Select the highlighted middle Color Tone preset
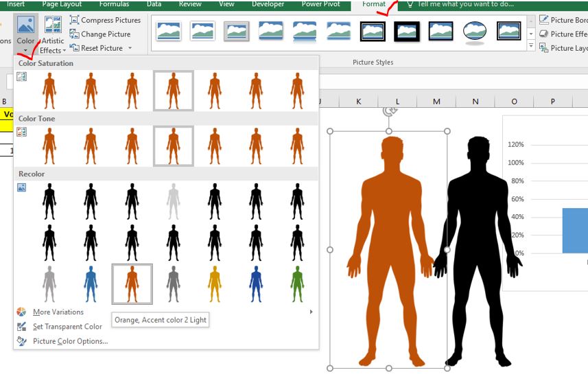The image size is (588, 381). (x=174, y=146)
